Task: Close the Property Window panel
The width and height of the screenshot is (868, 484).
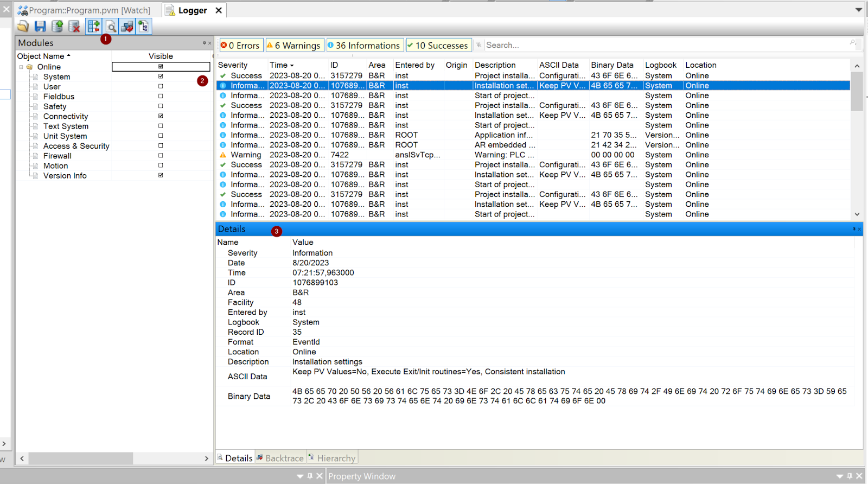Action: (859, 476)
